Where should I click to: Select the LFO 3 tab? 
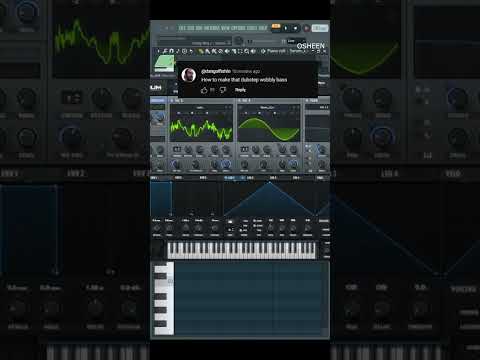click(x=273, y=178)
